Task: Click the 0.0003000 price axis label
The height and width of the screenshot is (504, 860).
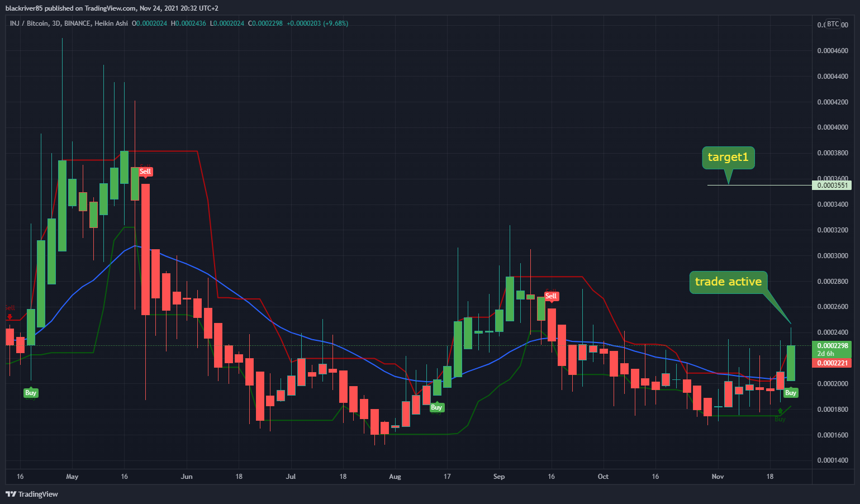Action: click(x=833, y=256)
